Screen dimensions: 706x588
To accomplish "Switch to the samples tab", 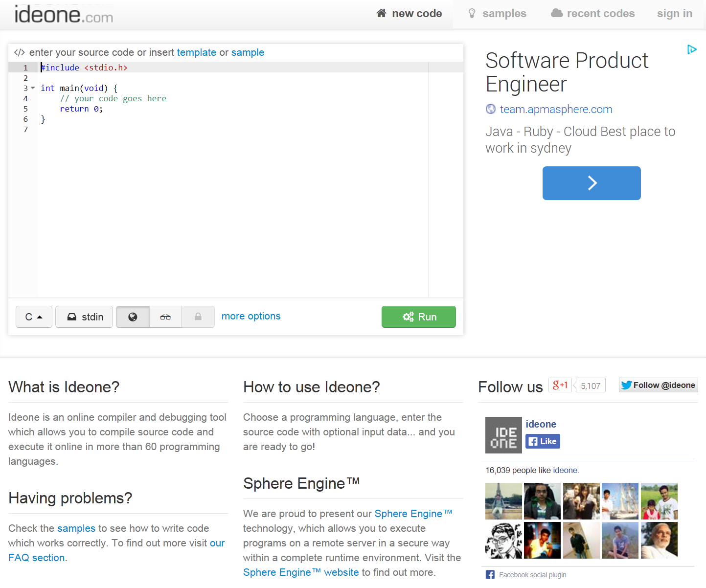I will pyautogui.click(x=497, y=14).
